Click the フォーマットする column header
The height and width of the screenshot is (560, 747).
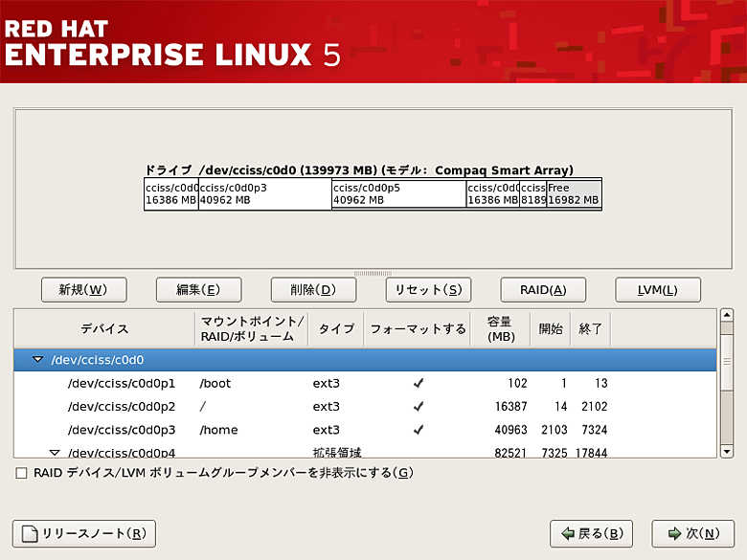pyautogui.click(x=418, y=328)
